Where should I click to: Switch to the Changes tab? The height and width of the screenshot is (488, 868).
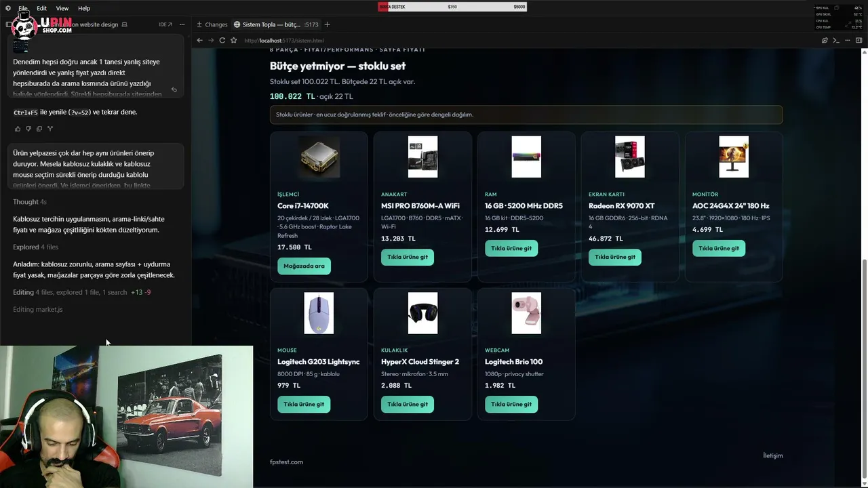click(x=212, y=24)
